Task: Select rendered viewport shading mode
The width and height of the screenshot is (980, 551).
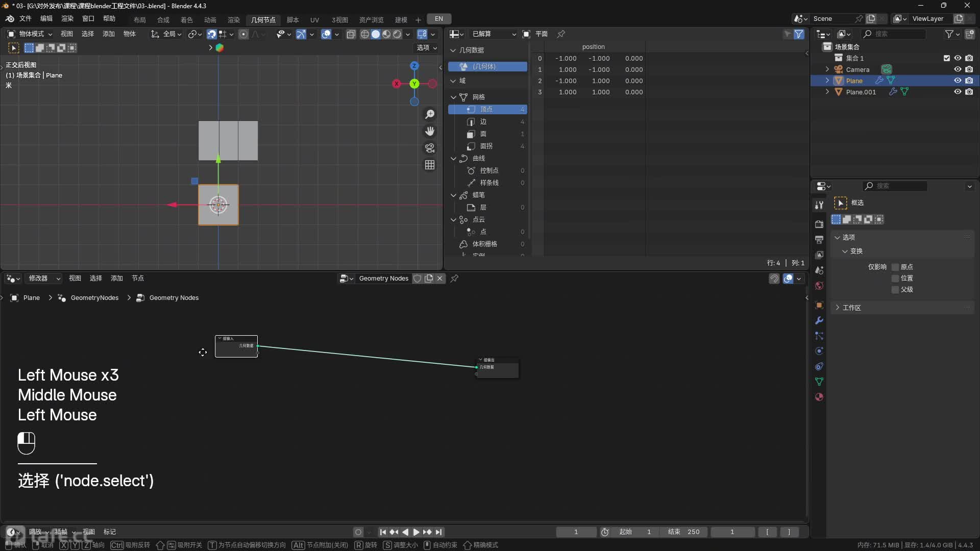Action: coord(397,34)
